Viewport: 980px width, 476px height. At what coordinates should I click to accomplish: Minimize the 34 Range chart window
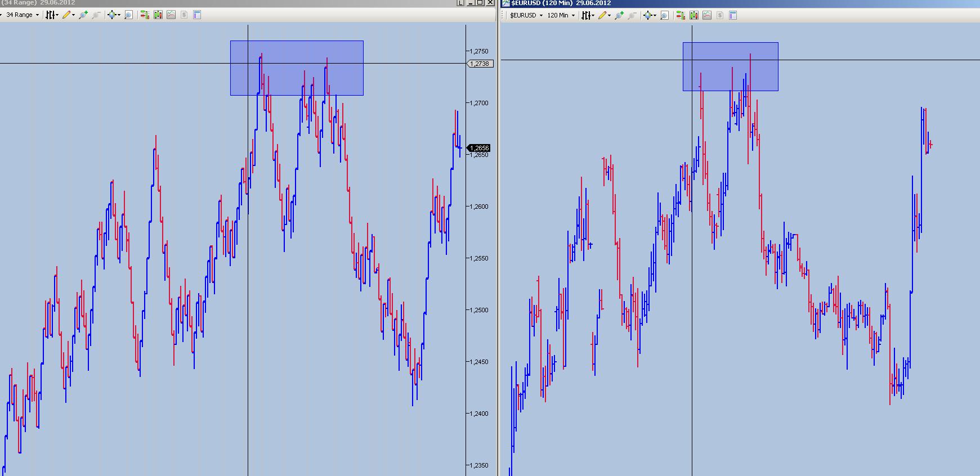[x=471, y=3]
